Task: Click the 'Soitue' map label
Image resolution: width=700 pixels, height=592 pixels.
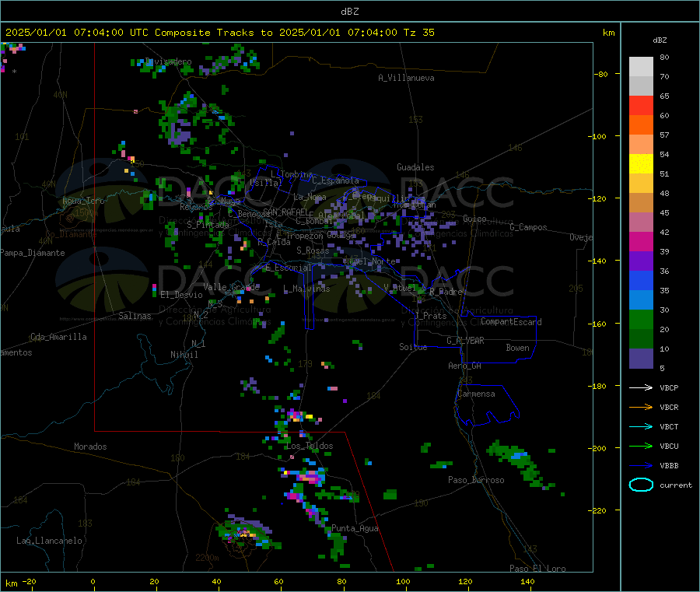Action: point(413,347)
